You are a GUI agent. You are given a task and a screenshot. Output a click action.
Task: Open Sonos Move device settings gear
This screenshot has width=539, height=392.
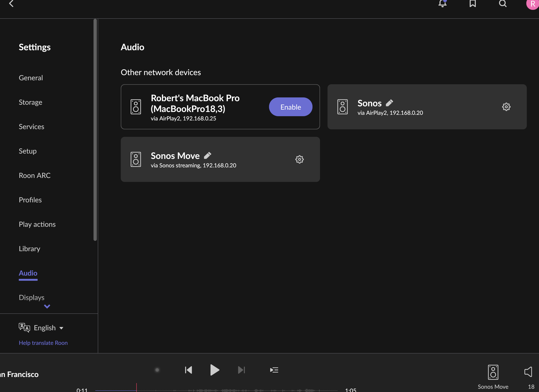pyautogui.click(x=299, y=159)
